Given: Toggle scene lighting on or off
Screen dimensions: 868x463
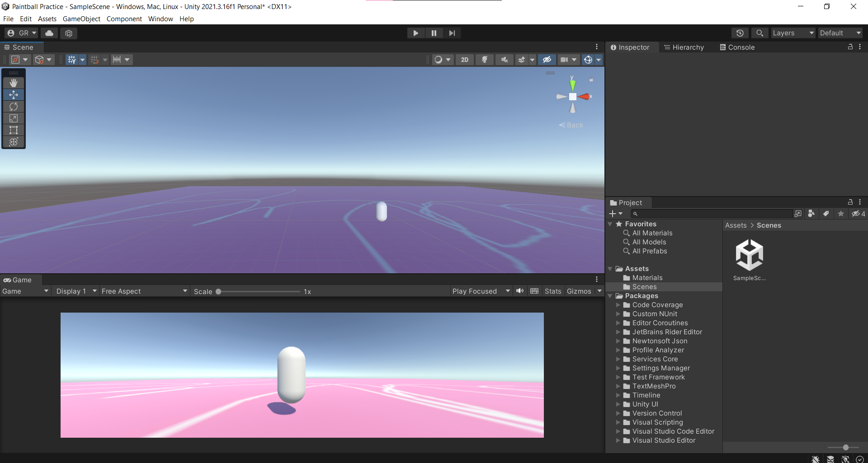Looking at the screenshot, I should click(x=484, y=60).
